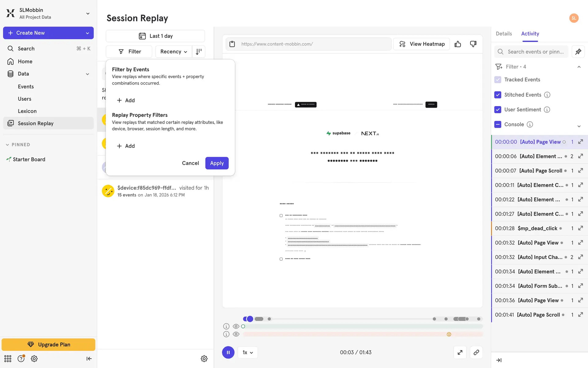The width and height of the screenshot is (588, 368).
Task: Uncheck the User Sentiment checkbox
Action: [498, 109]
